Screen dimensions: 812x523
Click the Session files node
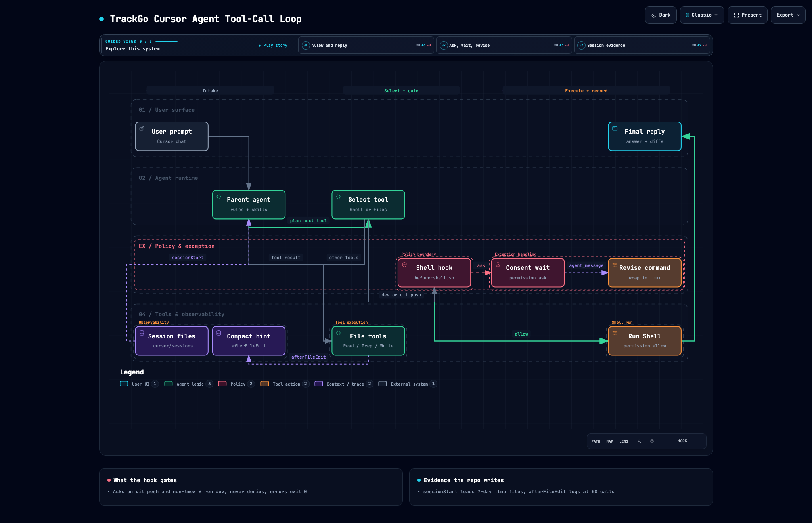click(172, 341)
